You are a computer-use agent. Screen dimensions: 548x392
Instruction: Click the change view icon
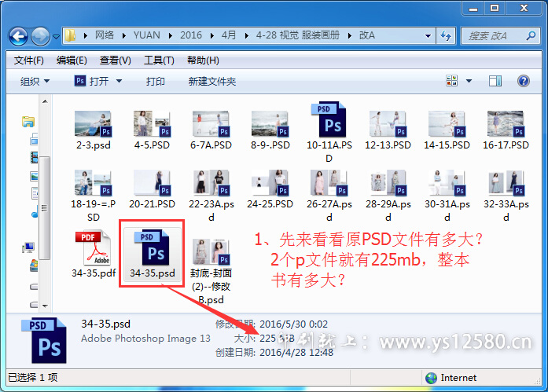pyautogui.click(x=452, y=81)
